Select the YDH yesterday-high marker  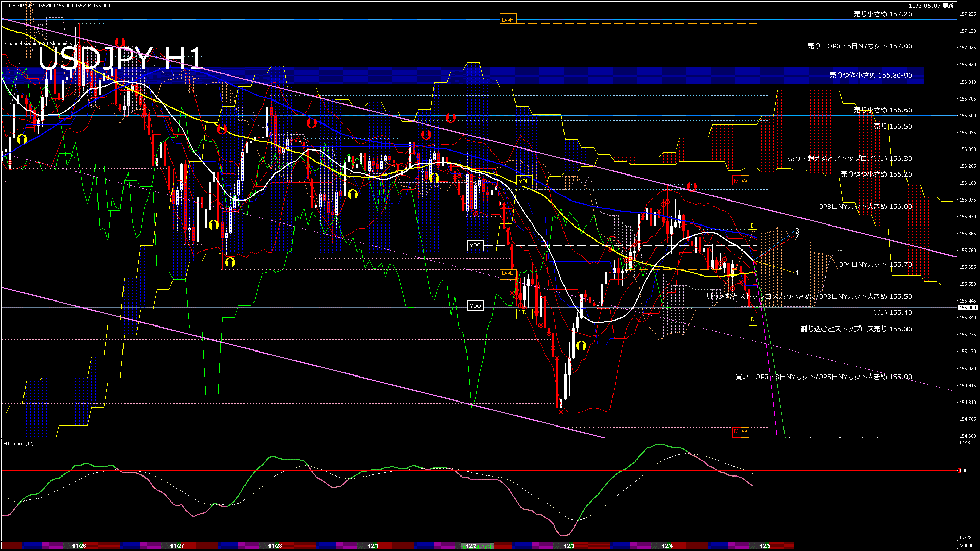[524, 181]
